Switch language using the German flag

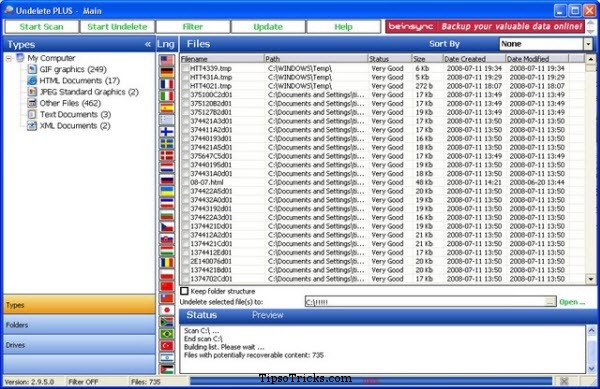point(166,72)
